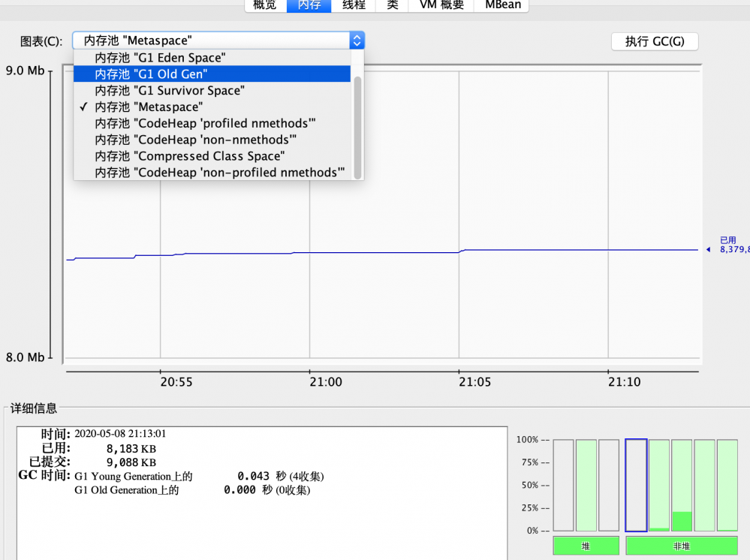Click the 图表(C): label

(41, 41)
